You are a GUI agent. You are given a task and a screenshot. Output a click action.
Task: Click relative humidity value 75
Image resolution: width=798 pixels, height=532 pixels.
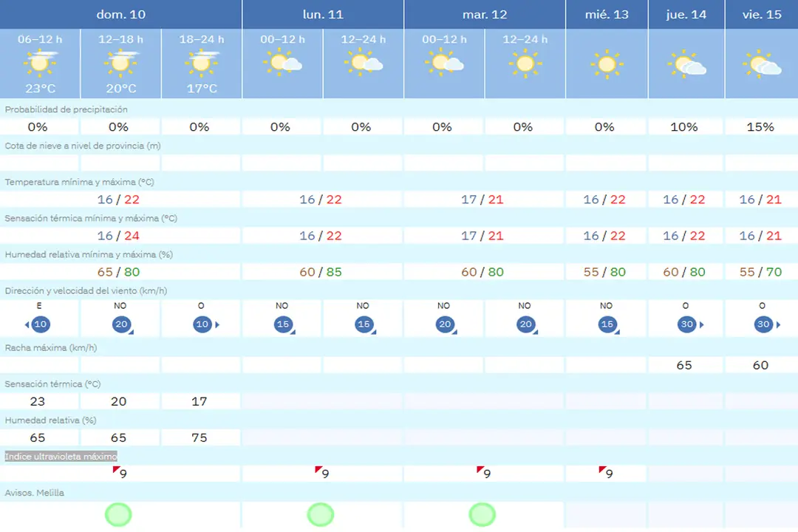click(x=199, y=438)
